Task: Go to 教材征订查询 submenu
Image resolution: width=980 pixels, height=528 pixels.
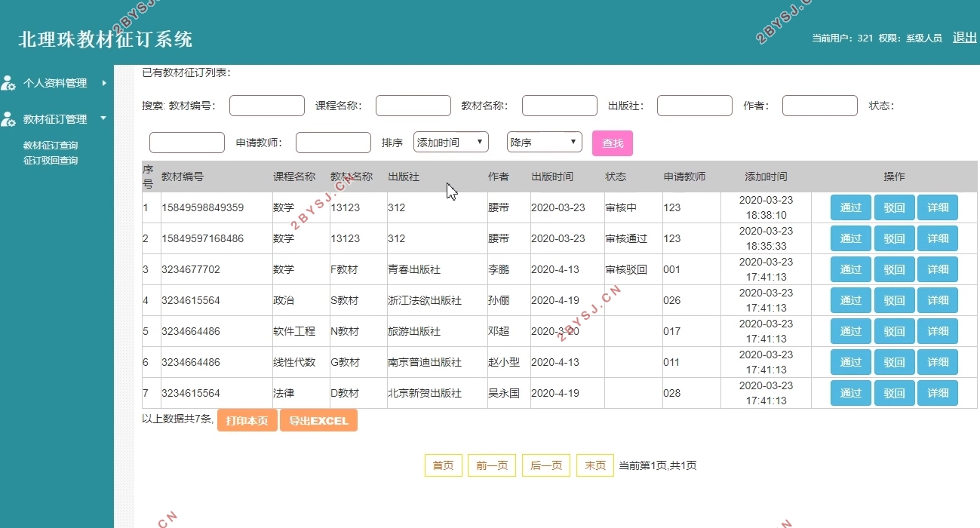Action: [51, 146]
